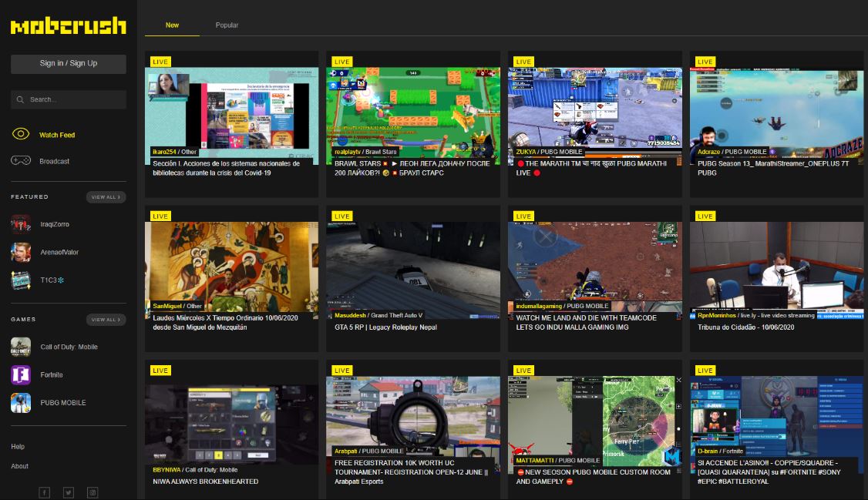Click the MATTAMATTI channel name label

click(x=535, y=460)
